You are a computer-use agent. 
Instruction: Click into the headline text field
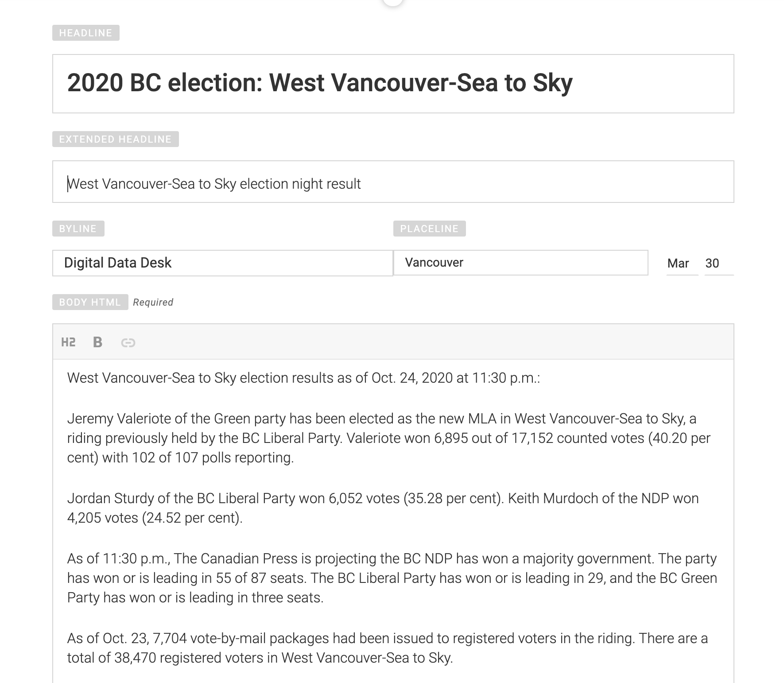click(x=393, y=84)
